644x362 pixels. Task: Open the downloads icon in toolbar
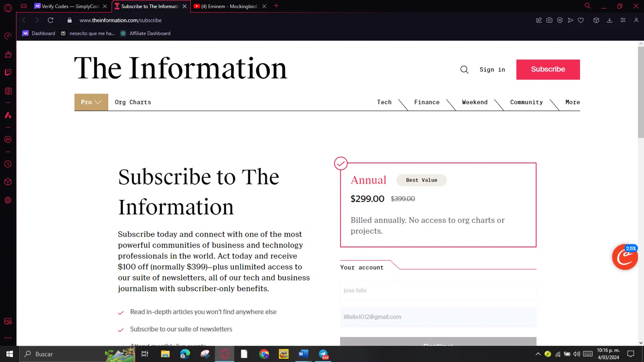[609, 20]
